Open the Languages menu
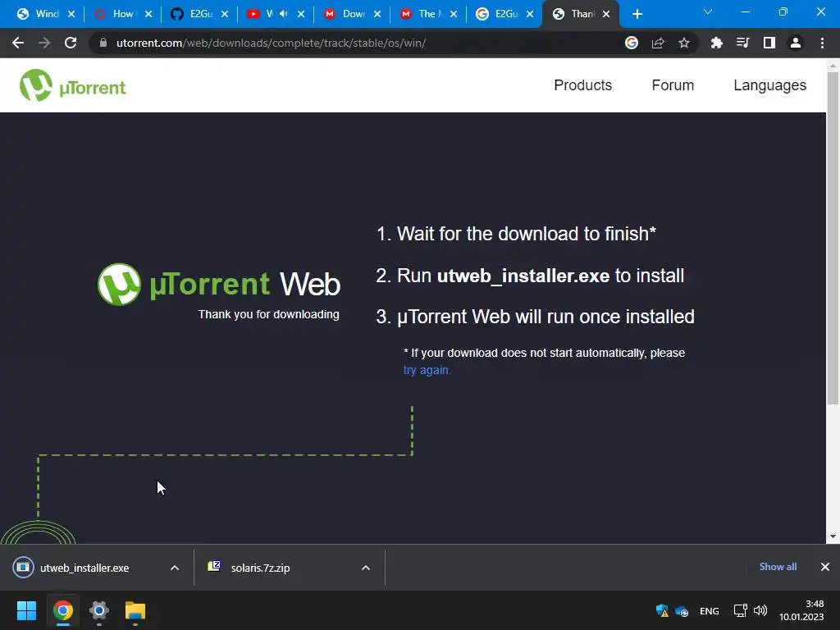The height and width of the screenshot is (630, 840). pyautogui.click(x=769, y=85)
